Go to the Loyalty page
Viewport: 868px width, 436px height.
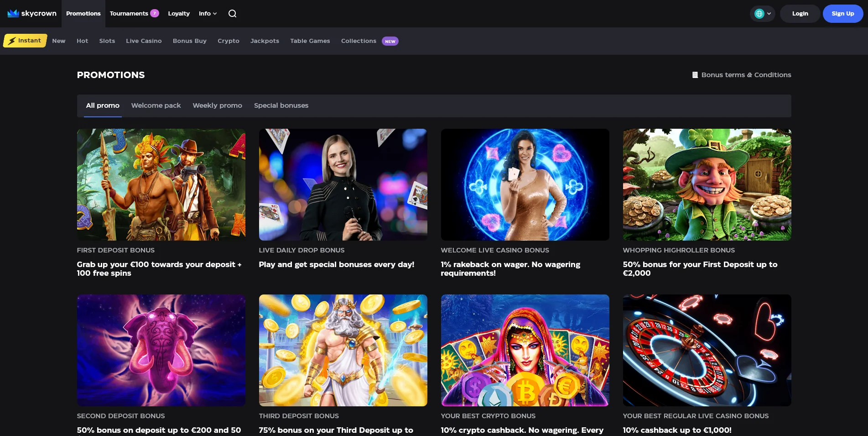178,13
